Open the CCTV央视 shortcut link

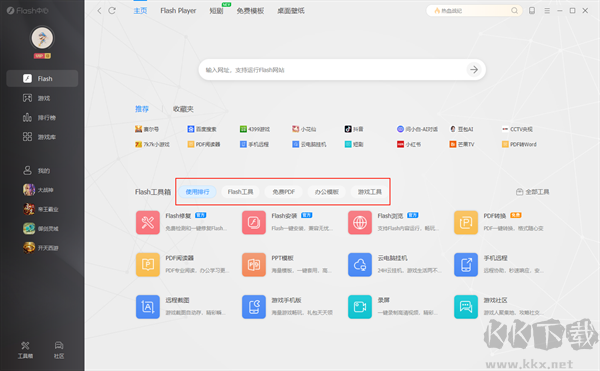(517, 129)
